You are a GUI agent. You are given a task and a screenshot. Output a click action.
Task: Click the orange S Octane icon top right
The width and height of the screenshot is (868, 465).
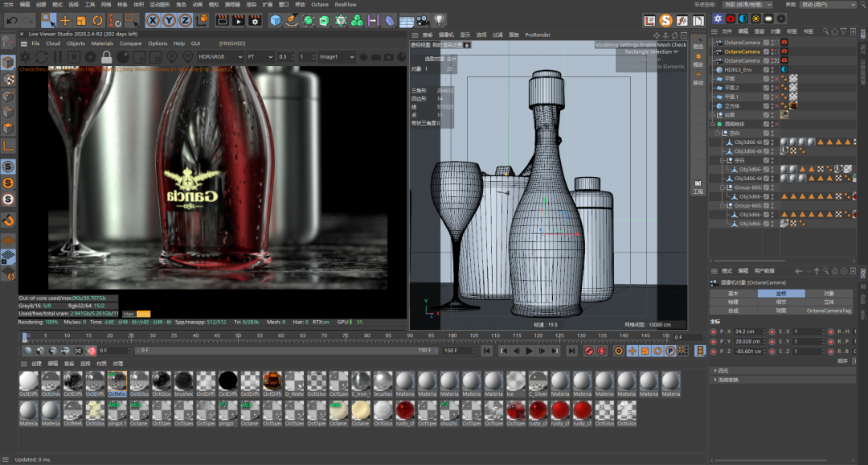(665, 21)
